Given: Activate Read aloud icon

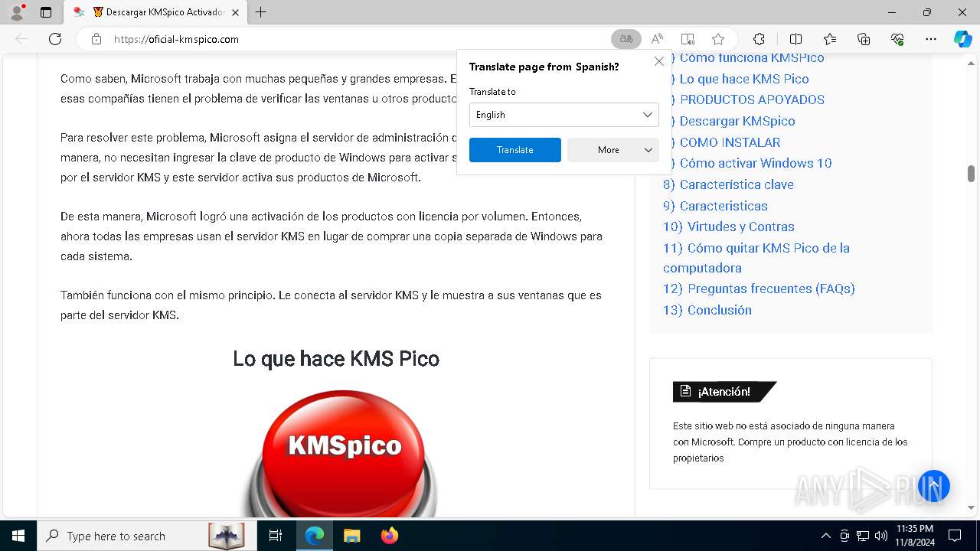Looking at the screenshot, I should (657, 39).
